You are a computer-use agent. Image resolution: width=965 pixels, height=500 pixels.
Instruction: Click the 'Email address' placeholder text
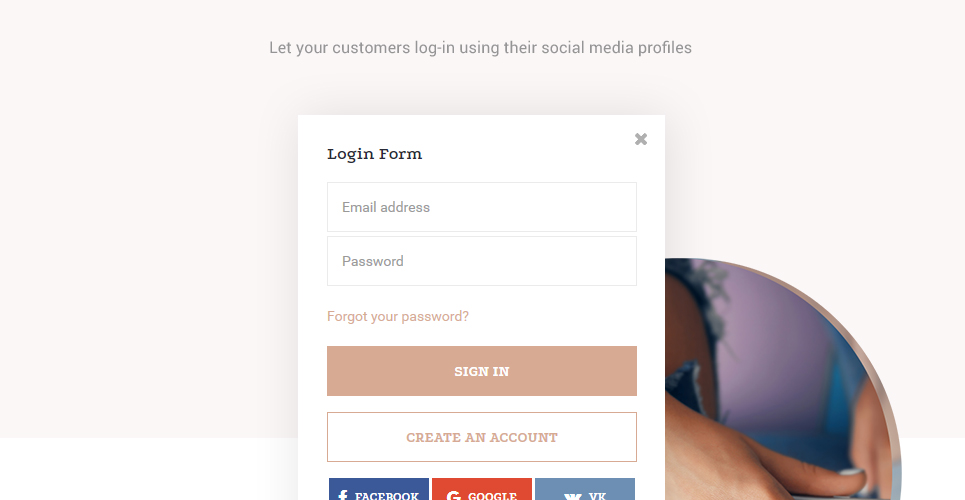coord(386,208)
